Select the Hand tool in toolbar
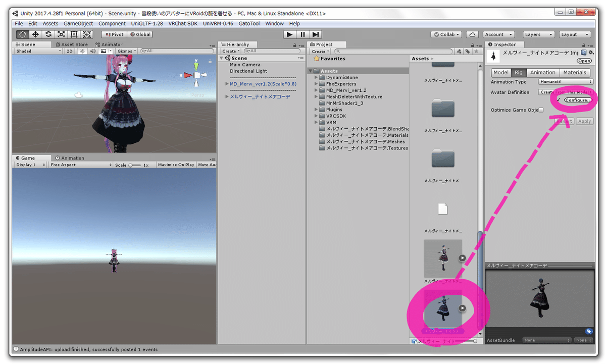The image size is (606, 364). click(x=22, y=34)
